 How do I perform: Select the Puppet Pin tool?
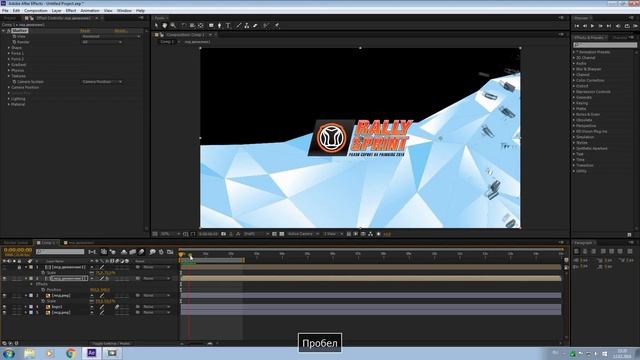coord(277,25)
